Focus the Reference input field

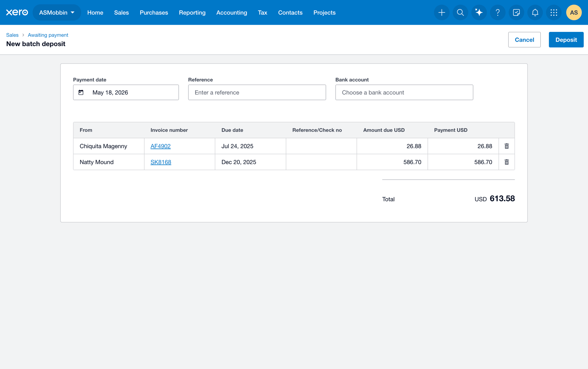coord(257,92)
